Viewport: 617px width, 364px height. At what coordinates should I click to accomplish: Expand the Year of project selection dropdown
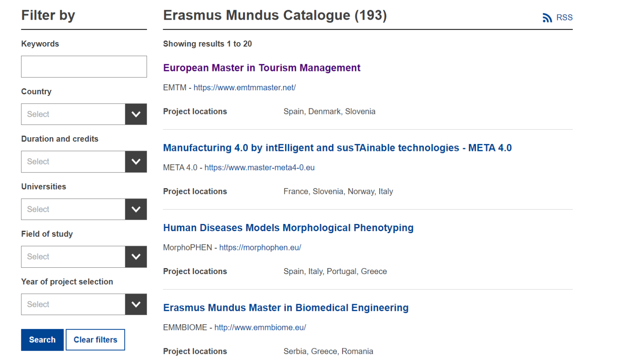73,304
